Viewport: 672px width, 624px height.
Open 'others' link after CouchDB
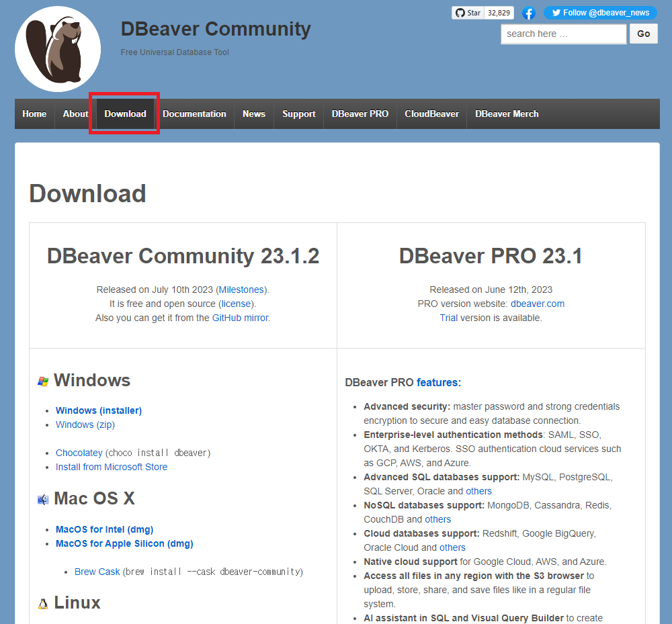tap(438, 519)
